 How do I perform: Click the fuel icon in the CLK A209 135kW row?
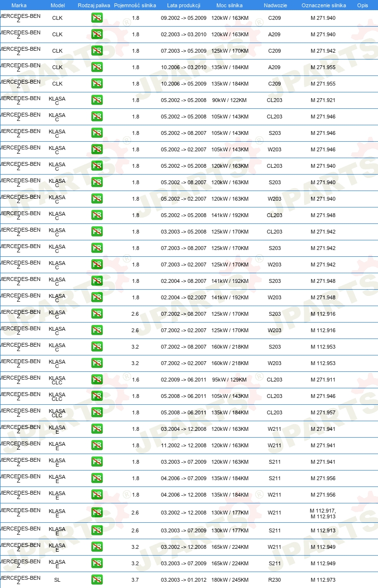(x=97, y=67)
